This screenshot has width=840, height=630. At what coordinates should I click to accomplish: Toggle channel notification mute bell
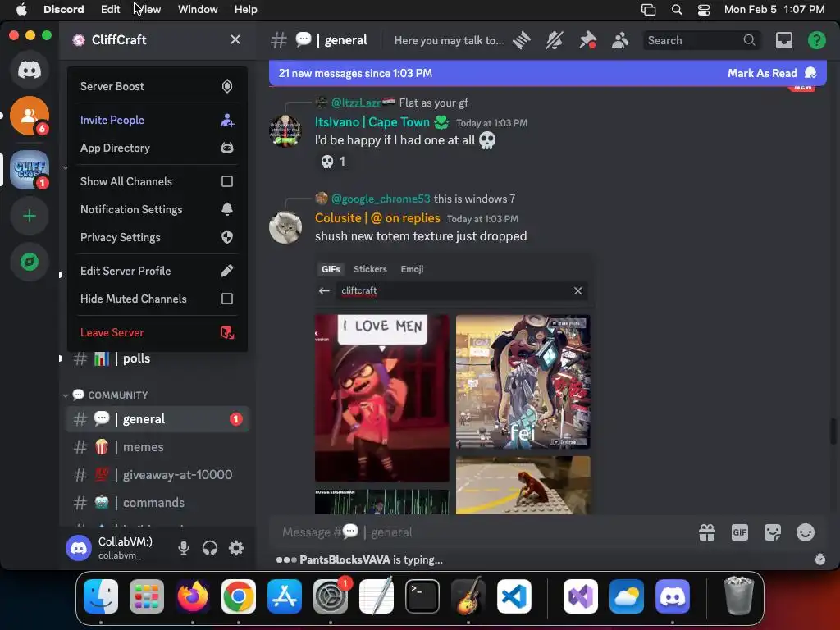pos(555,40)
